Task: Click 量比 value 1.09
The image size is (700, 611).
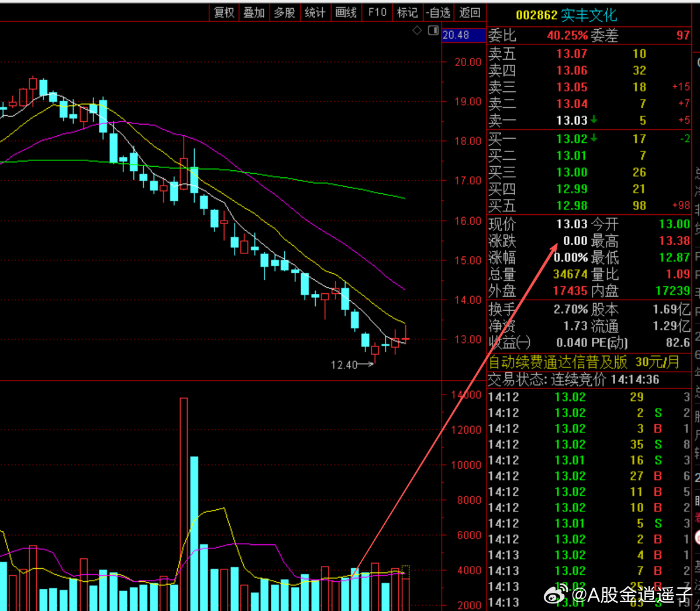Action: click(678, 274)
